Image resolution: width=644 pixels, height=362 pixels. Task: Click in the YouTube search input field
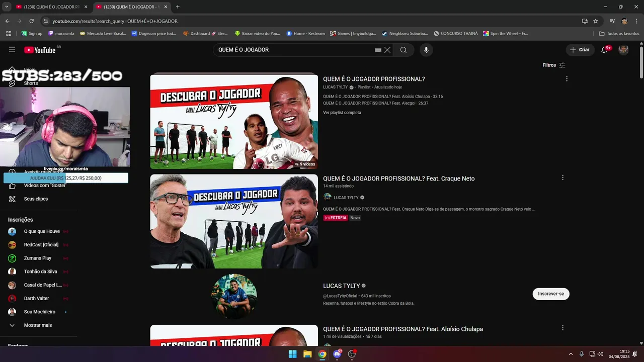(x=294, y=50)
